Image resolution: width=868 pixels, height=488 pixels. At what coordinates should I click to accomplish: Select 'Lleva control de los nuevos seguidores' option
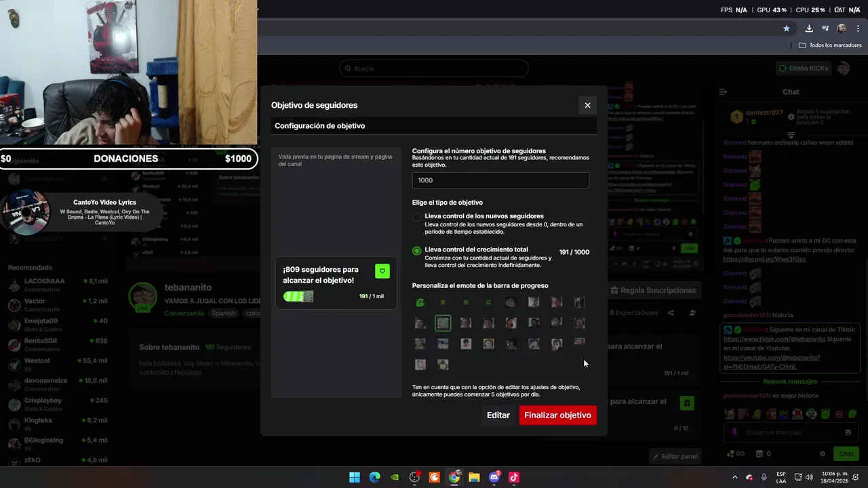[417, 218]
